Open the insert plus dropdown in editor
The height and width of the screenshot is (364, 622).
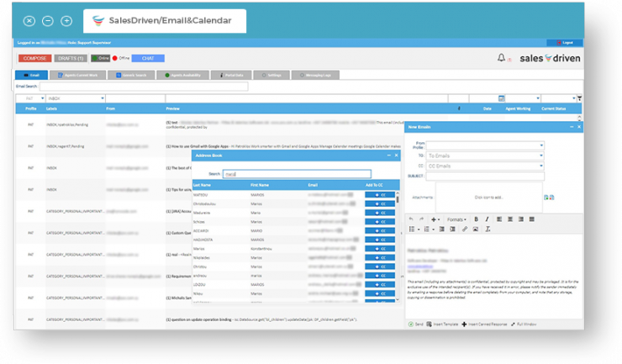(435, 219)
